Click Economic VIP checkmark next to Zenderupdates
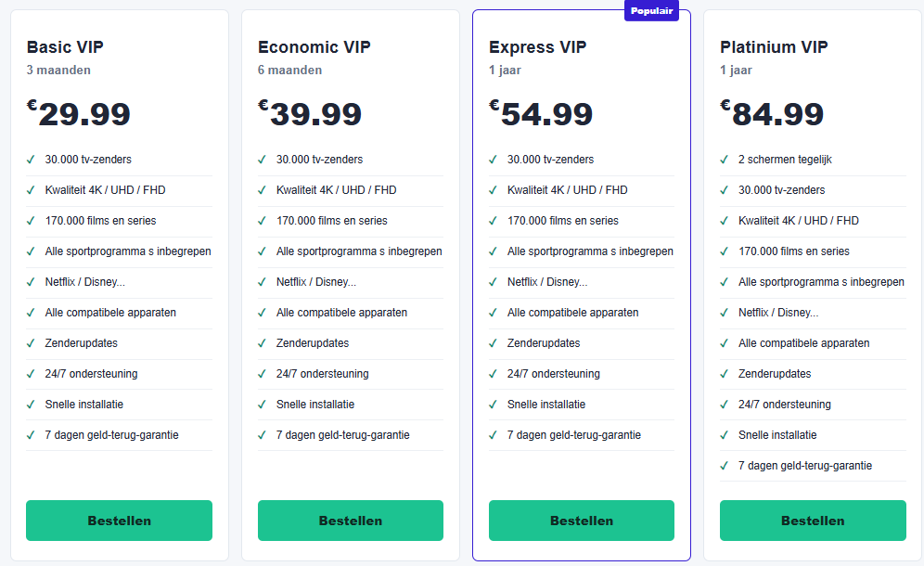This screenshot has width=924, height=566. [262, 343]
